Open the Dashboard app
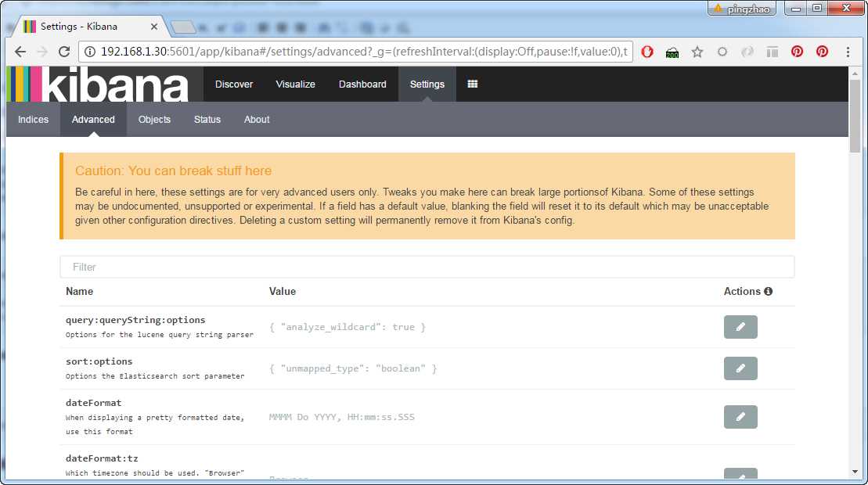The image size is (868, 485). (362, 84)
